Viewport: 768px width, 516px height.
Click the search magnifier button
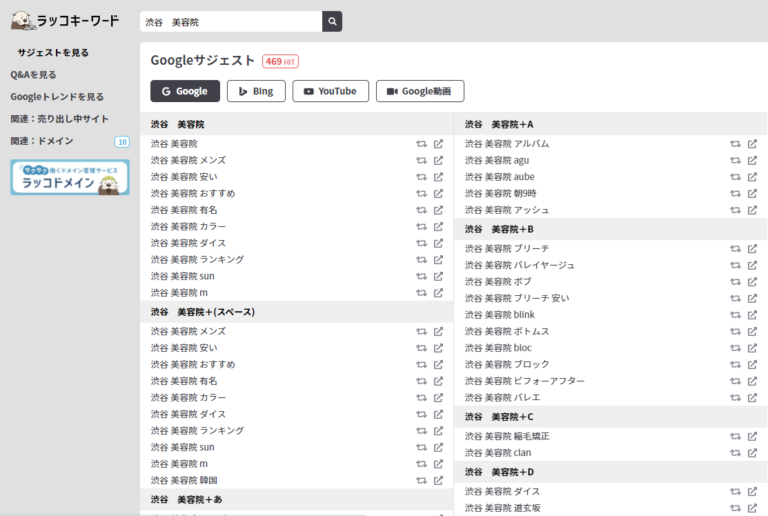(332, 21)
